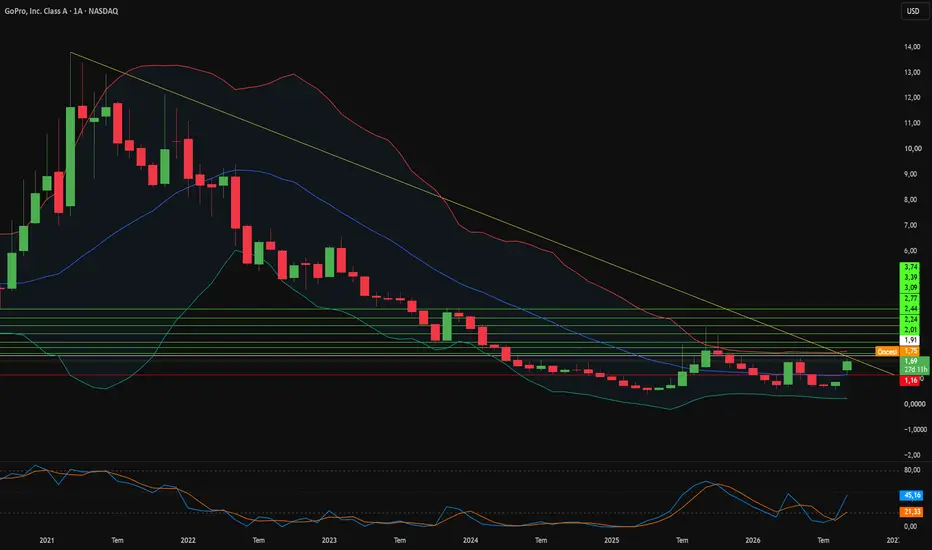Click the GoPro, Inc. Class A title
Screen dimensions: 932x550
pyautogui.click(x=36, y=11)
